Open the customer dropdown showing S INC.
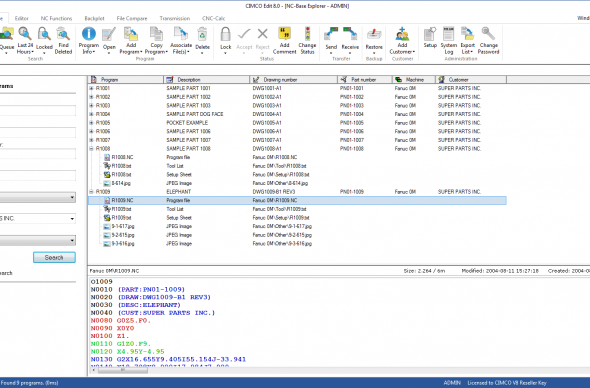This screenshot has height=388, width=590. click(72, 219)
